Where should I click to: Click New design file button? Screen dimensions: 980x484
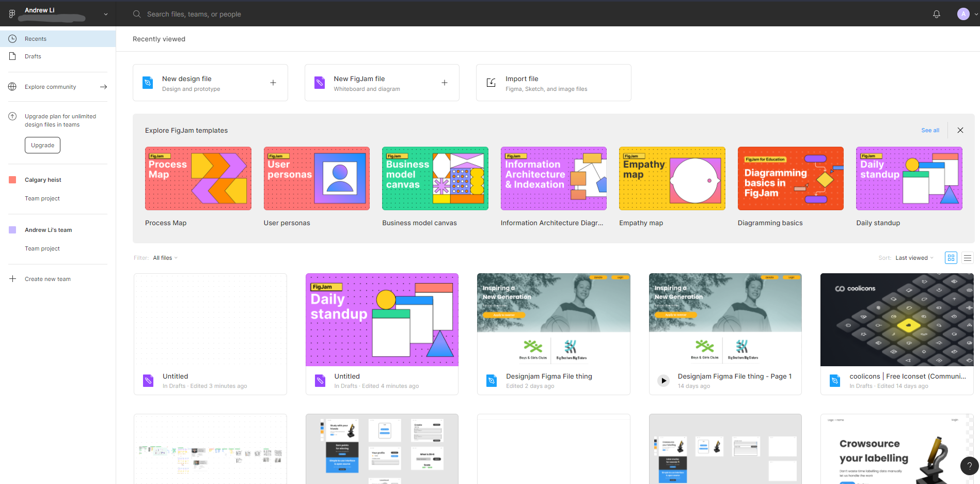click(x=210, y=83)
